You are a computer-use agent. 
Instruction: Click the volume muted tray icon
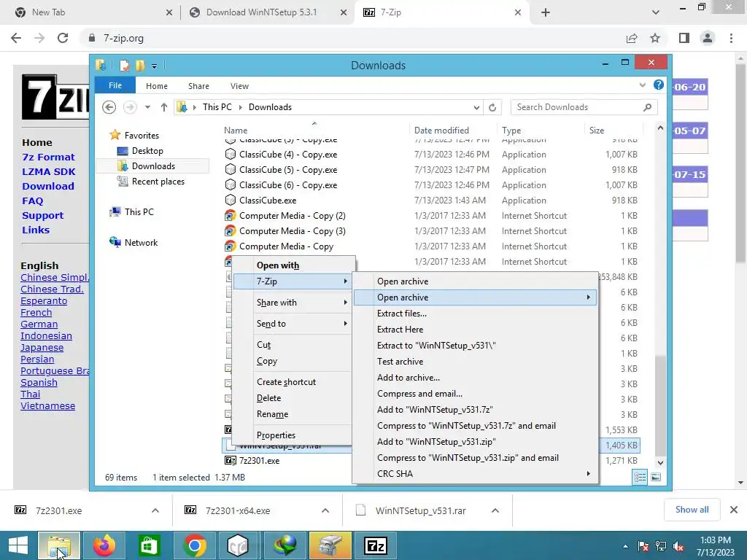tap(678, 546)
